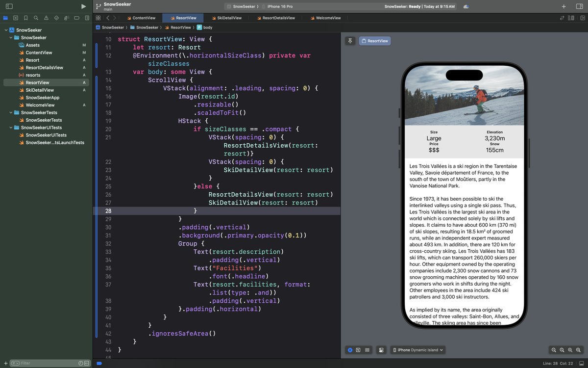Open resorts json file in navigator
The image size is (588, 368).
33,75
